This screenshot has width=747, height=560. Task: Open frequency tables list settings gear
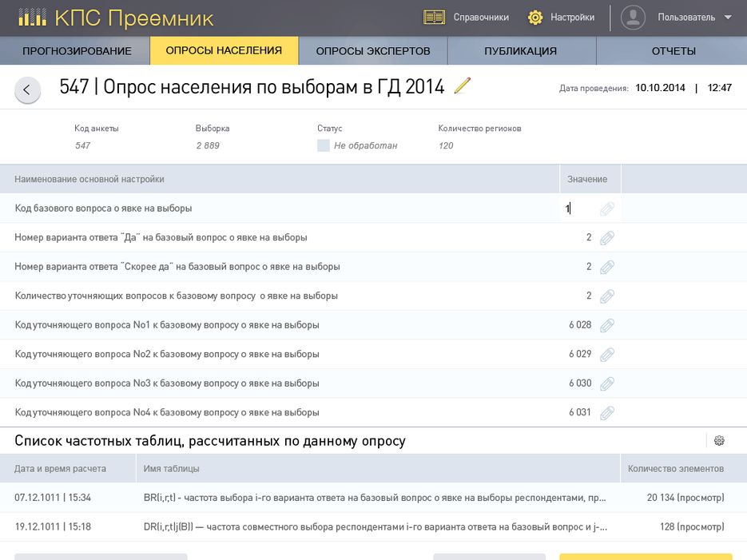pos(719,440)
